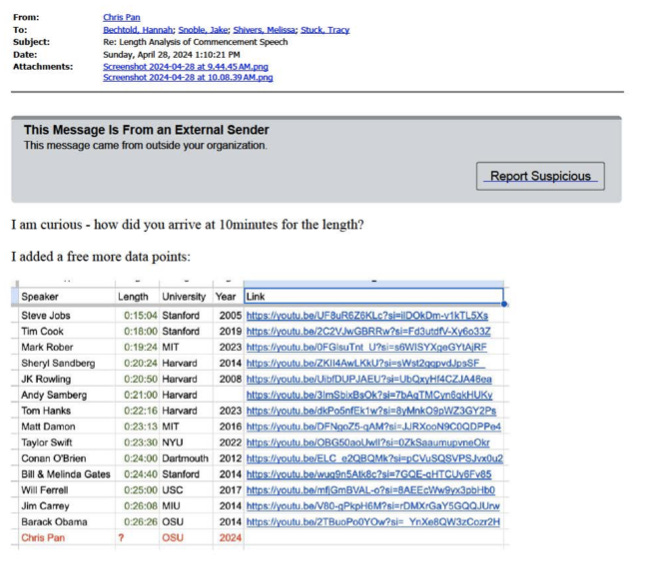
Task: Click the USC university cell
Action: 186,490
